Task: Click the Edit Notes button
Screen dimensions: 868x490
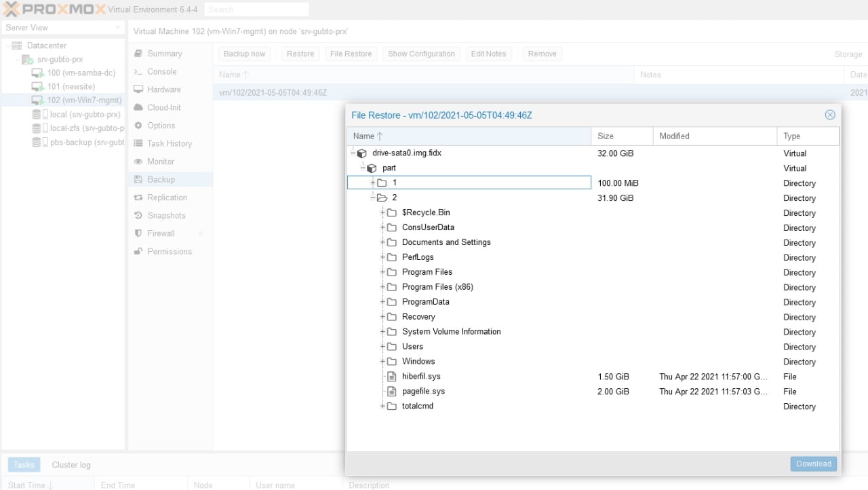Action: pyautogui.click(x=488, y=54)
